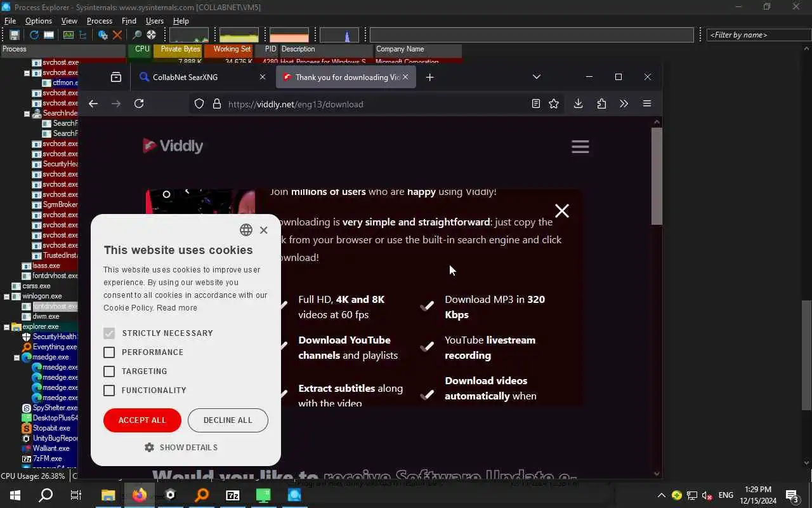
Task: Click gear Properties icon in Process Explorer toolbar
Action: point(103,35)
